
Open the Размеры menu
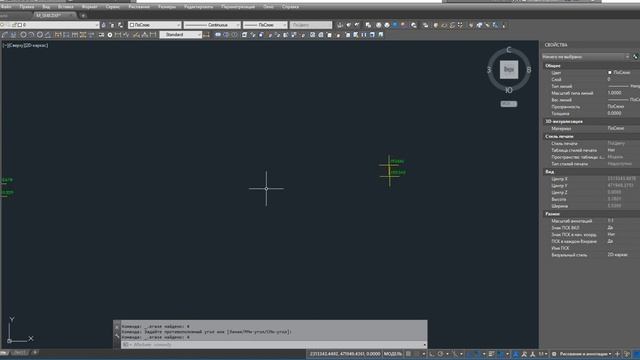coord(167,7)
